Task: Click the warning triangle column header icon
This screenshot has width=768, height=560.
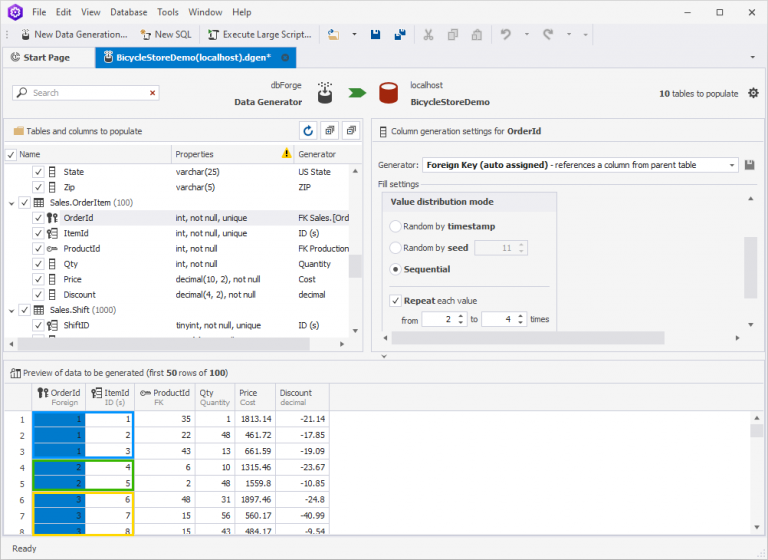Action: [287, 154]
